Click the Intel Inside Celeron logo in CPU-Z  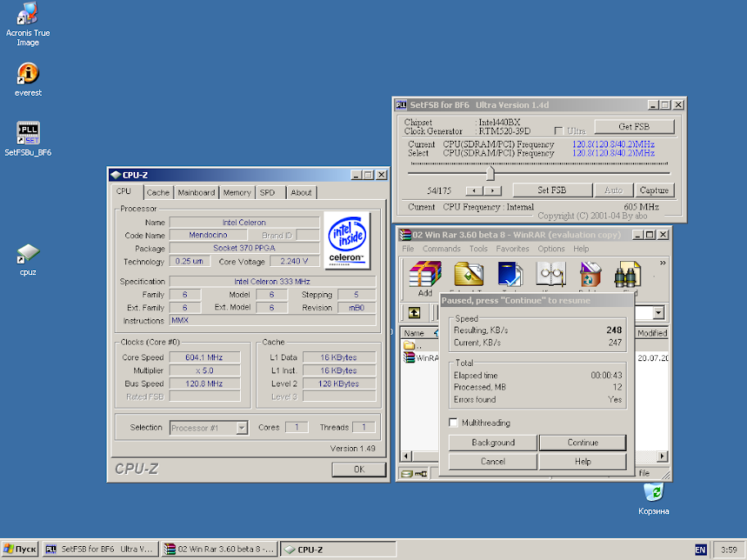pos(346,241)
